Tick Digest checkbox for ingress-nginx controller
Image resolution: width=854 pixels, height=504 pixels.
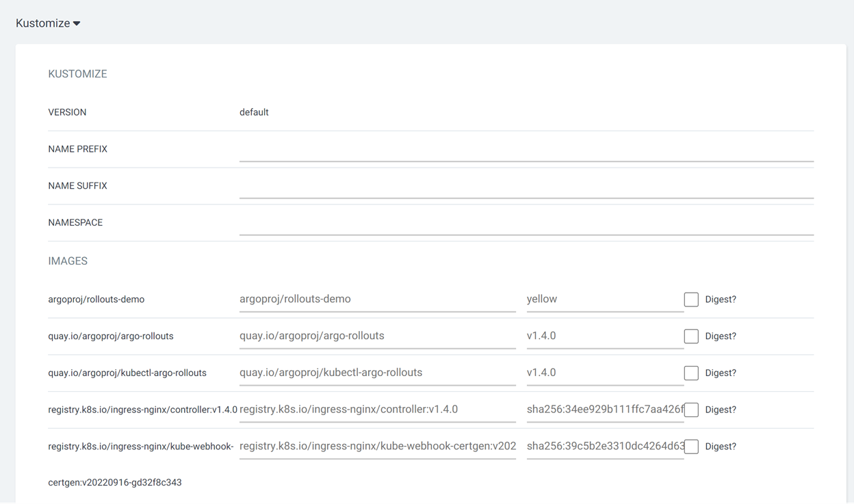coord(691,410)
